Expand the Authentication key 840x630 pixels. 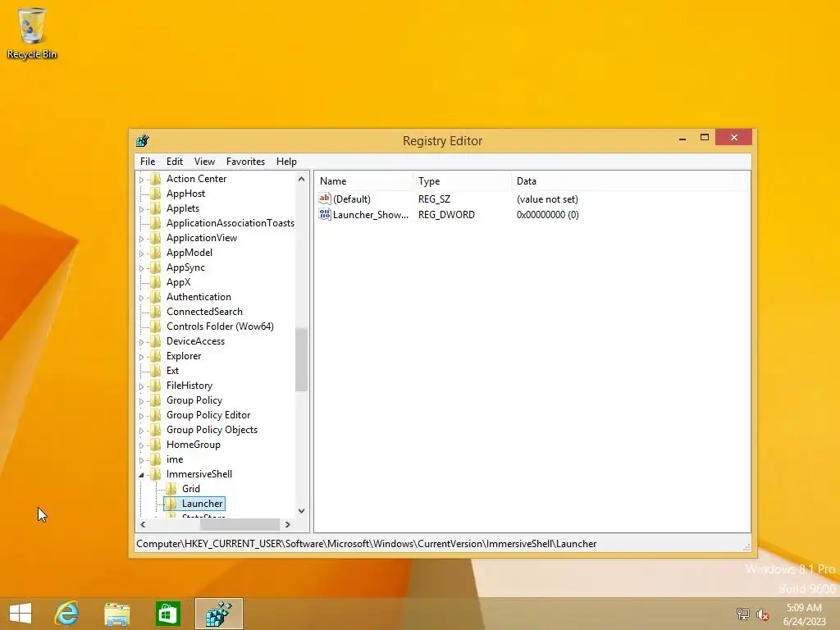tap(141, 297)
